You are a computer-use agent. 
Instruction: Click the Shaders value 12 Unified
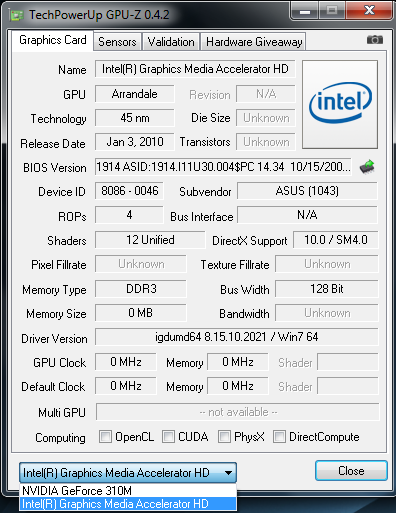(150, 240)
